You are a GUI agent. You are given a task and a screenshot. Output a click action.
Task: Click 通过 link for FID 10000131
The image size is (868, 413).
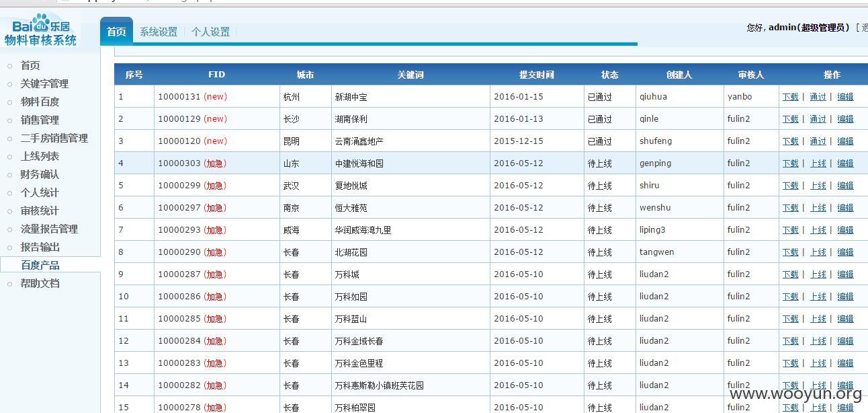(x=818, y=97)
